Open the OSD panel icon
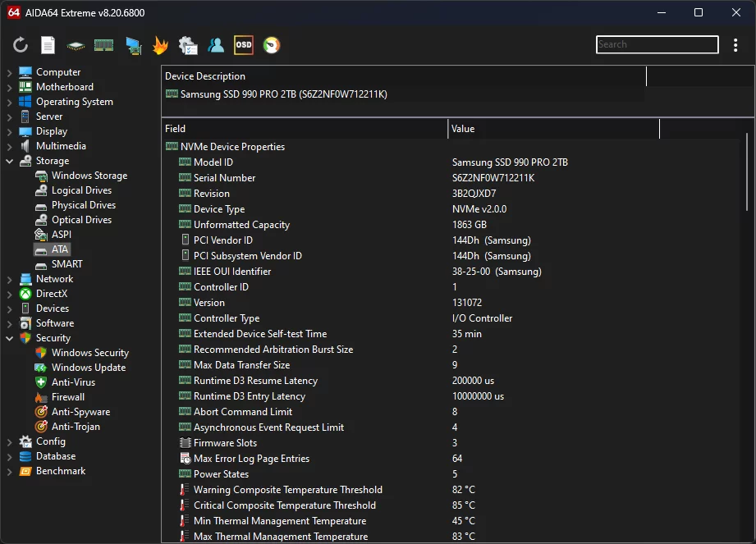 coord(243,45)
